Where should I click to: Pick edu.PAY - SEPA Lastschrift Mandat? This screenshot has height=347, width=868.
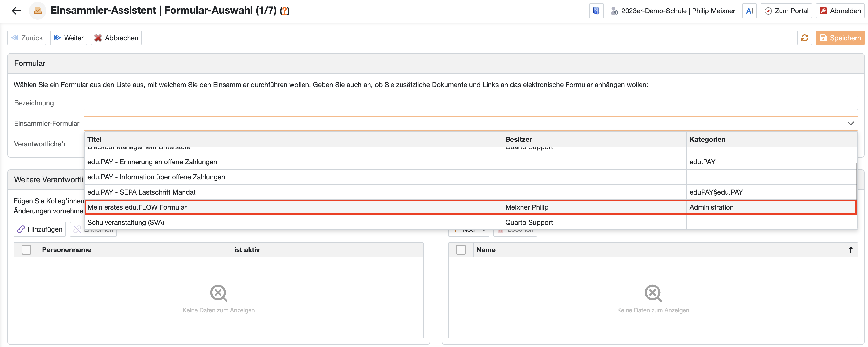[x=141, y=192]
